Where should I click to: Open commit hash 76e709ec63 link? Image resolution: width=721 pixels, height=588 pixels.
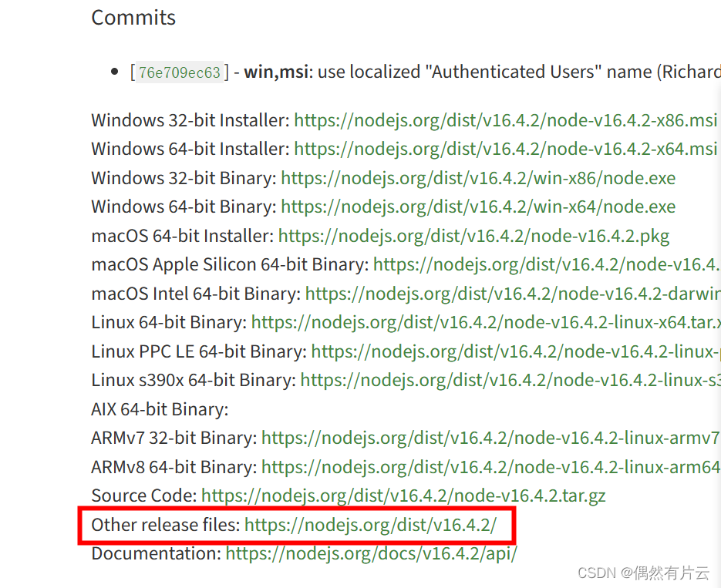[x=180, y=72]
